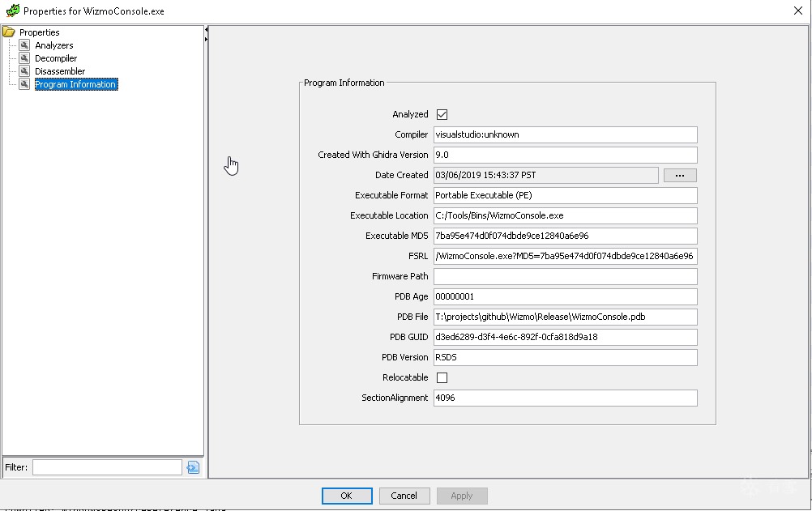Viewport: 812px width, 511px height.
Task: Click the empty Firmware Path field
Action: (x=566, y=276)
